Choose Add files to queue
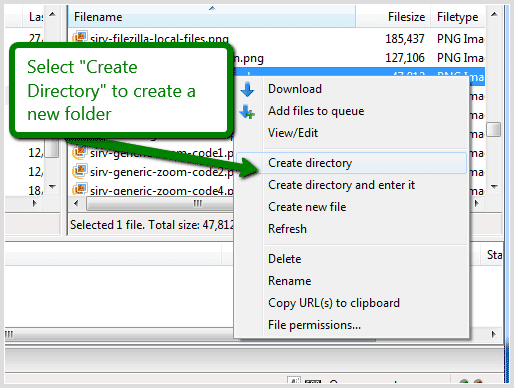This screenshot has width=514, height=388. coord(316,111)
